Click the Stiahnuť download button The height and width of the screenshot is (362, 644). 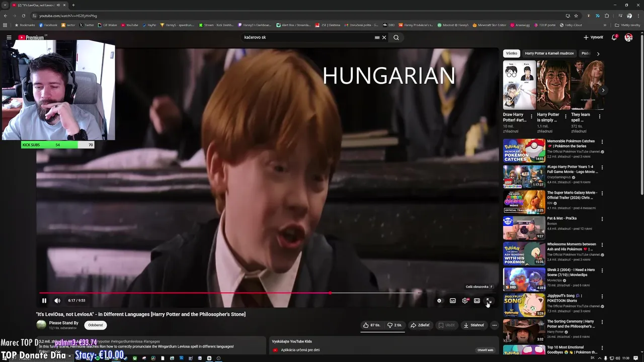[x=474, y=325]
